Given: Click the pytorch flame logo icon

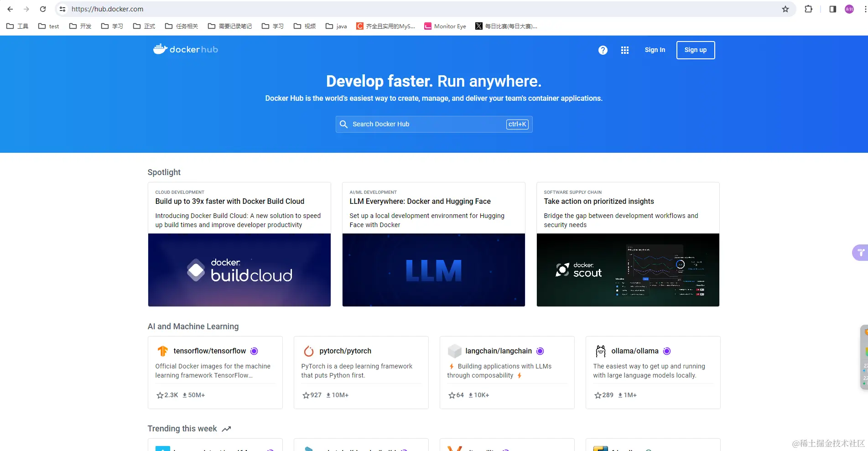Looking at the screenshot, I should point(309,351).
